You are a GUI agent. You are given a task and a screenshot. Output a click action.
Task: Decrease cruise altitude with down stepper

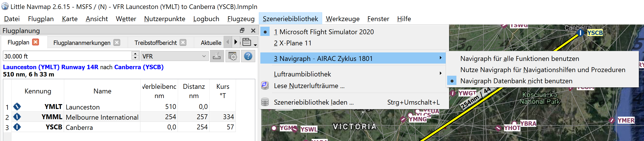tap(135, 58)
